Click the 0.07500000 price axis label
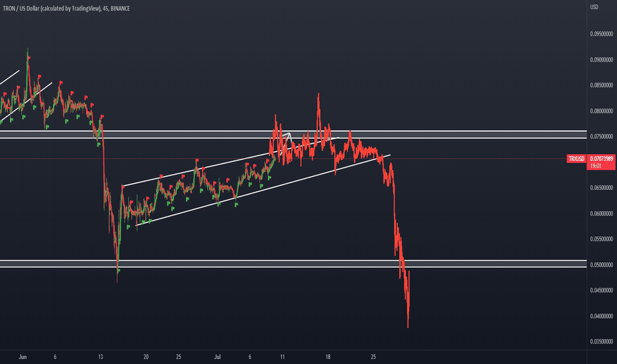This screenshot has height=364, width=617. (x=601, y=136)
